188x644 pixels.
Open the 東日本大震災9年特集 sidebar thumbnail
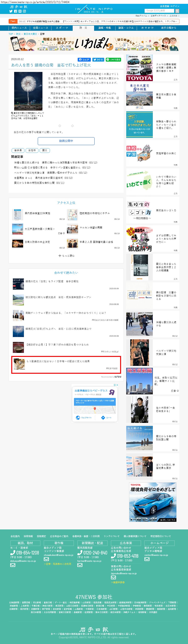tap(139, 96)
